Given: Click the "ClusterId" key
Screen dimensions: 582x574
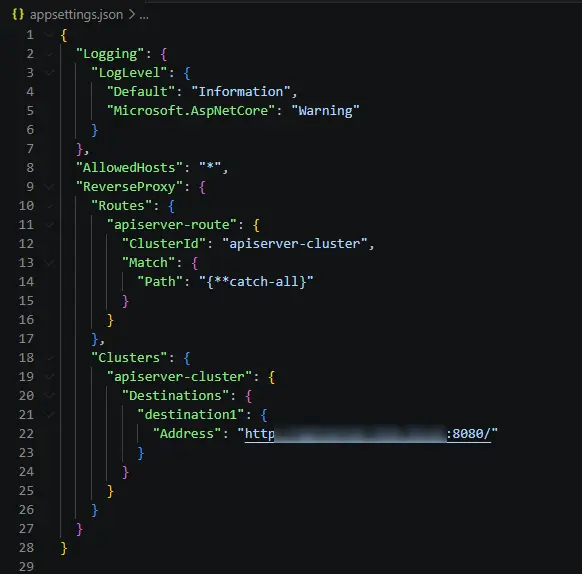Looking at the screenshot, I should pos(164,244).
